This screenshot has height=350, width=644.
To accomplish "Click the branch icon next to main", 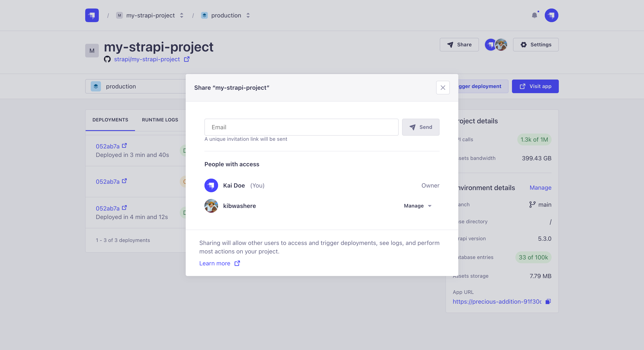I will pyautogui.click(x=532, y=205).
